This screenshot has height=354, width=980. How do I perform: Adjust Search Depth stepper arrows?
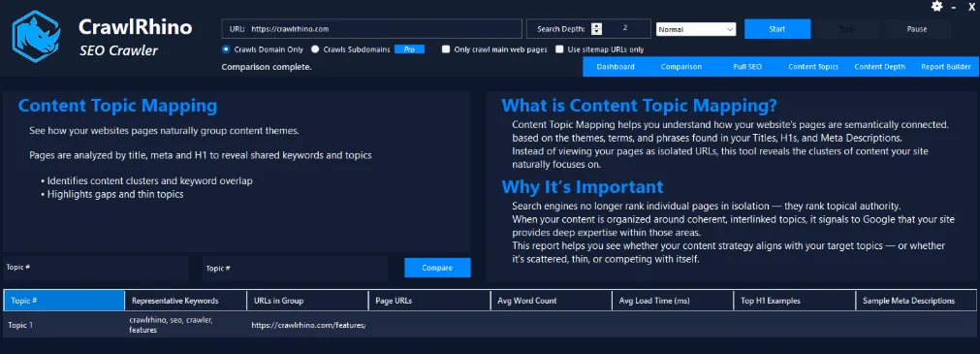coord(597,29)
